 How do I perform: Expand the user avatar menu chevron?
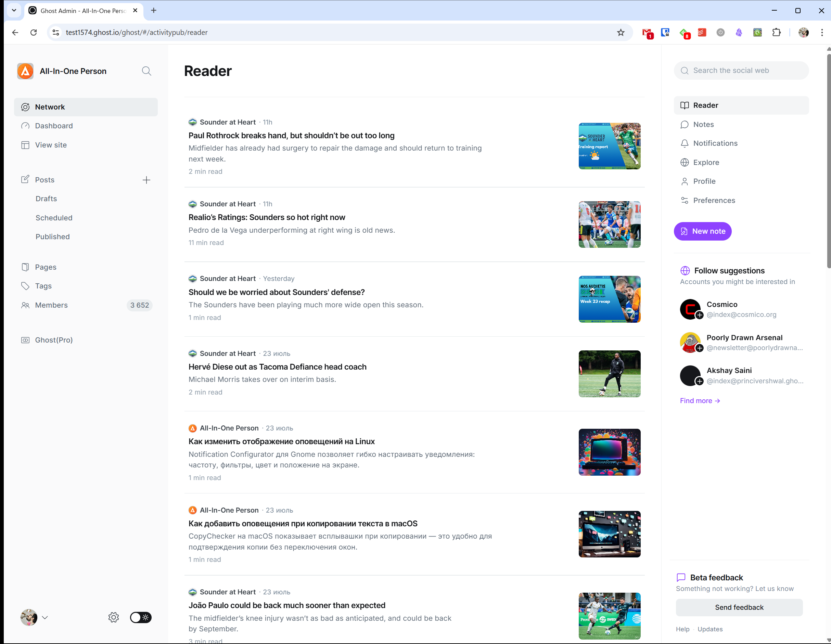45,617
